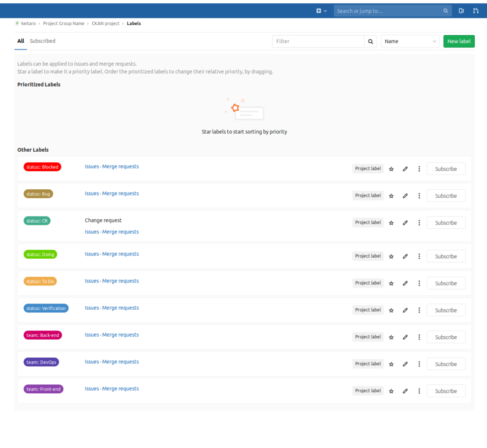The height and width of the screenshot is (448, 487).
Task: Edit the "team:: DevOps" label
Action: [405, 364]
